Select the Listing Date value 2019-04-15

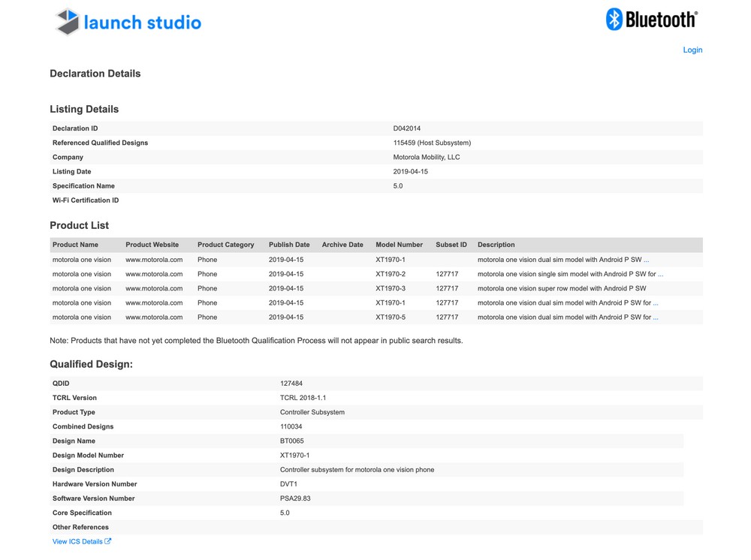pyautogui.click(x=411, y=171)
